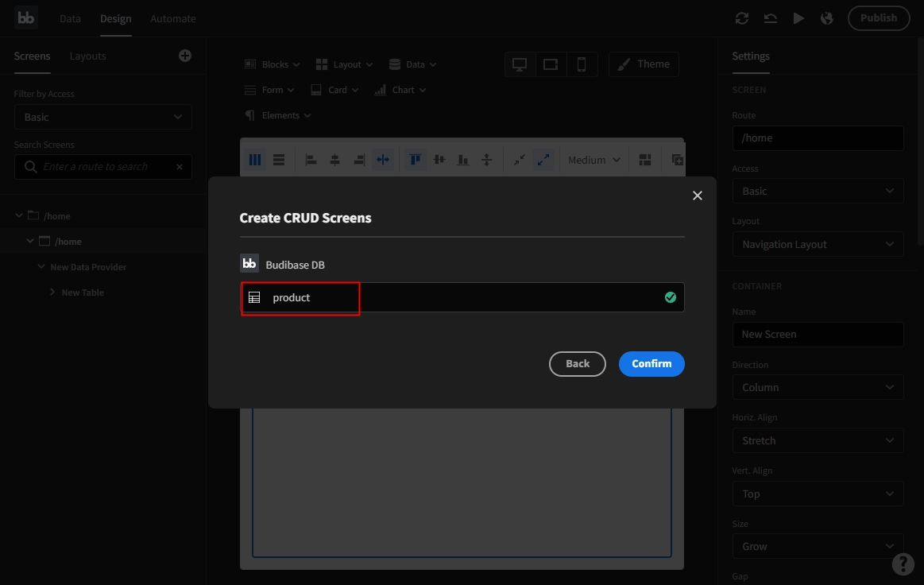The width and height of the screenshot is (924, 585).
Task: Open the help question mark icon
Action: 903,564
